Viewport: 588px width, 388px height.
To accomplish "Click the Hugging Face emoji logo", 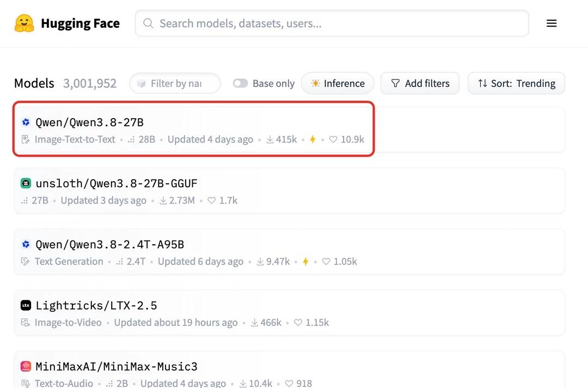I will [x=24, y=23].
